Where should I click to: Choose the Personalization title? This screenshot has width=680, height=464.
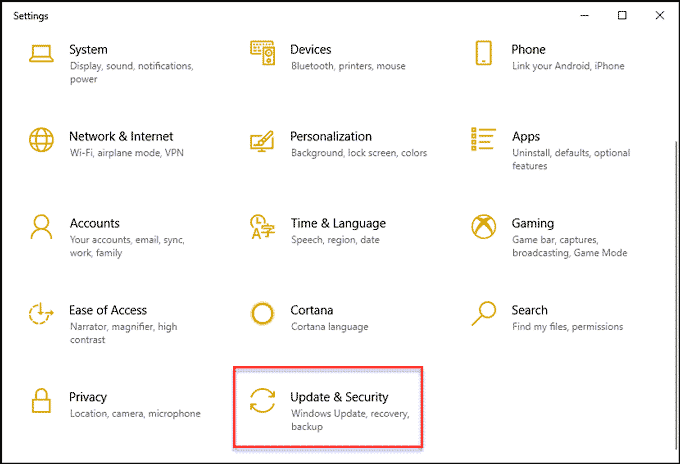[x=331, y=136]
